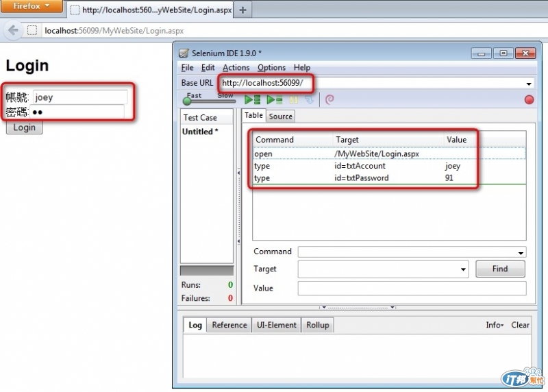Select the UI-Element tab

(277, 326)
